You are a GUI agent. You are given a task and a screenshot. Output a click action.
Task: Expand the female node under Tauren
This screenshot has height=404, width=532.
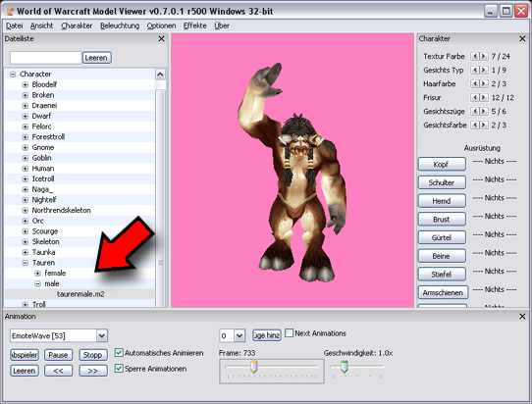point(37,274)
